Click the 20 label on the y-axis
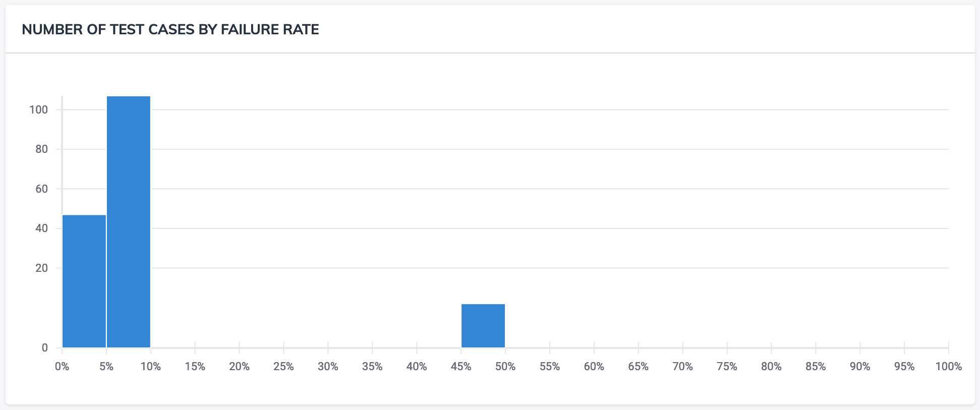 (42, 268)
